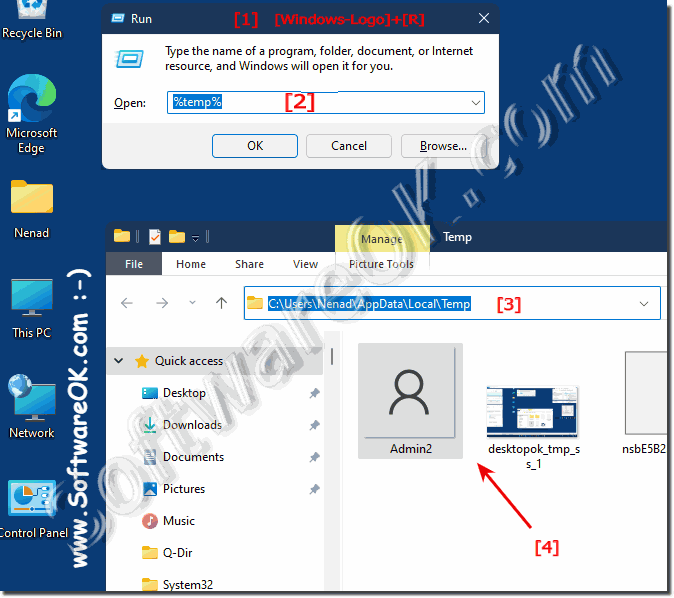Click the Open text field with %temp%

[326, 102]
